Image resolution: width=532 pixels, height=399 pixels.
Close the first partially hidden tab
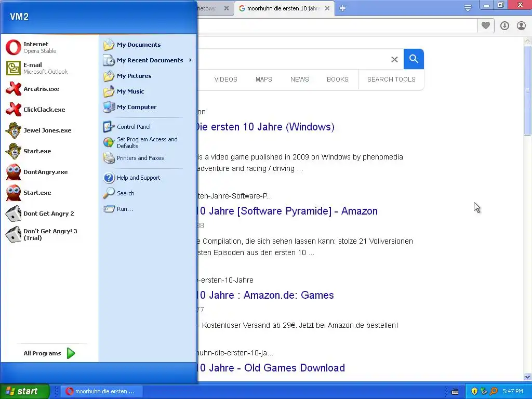click(227, 8)
